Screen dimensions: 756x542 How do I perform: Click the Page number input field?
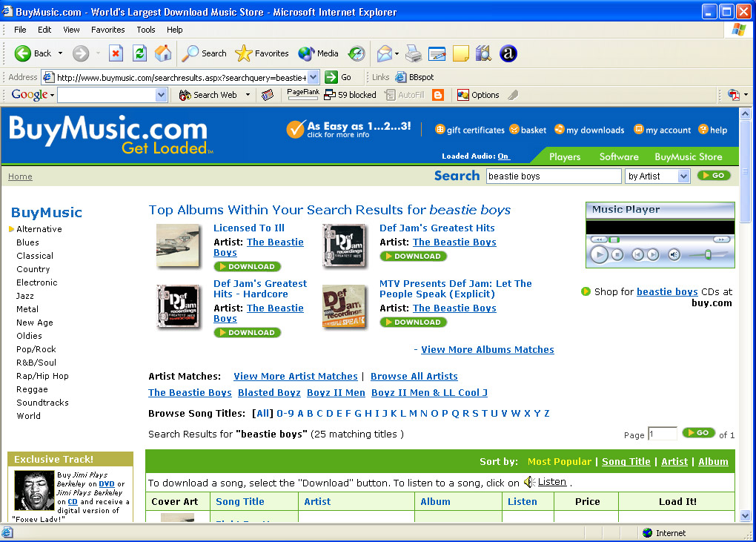coord(663,434)
